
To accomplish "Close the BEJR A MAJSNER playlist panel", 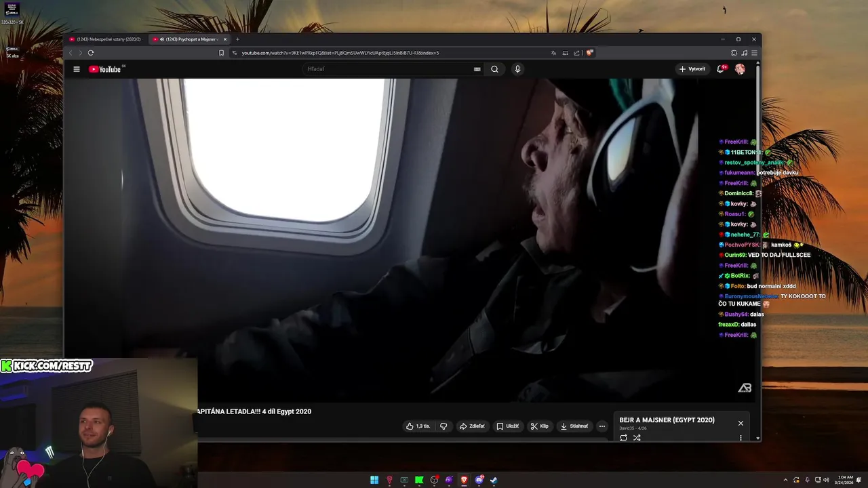I will tap(741, 423).
